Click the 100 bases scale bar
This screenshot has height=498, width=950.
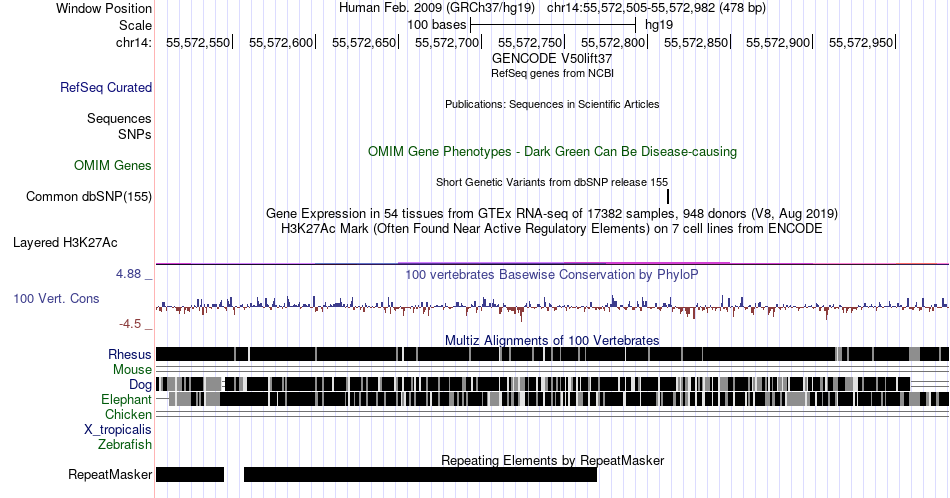(553, 25)
